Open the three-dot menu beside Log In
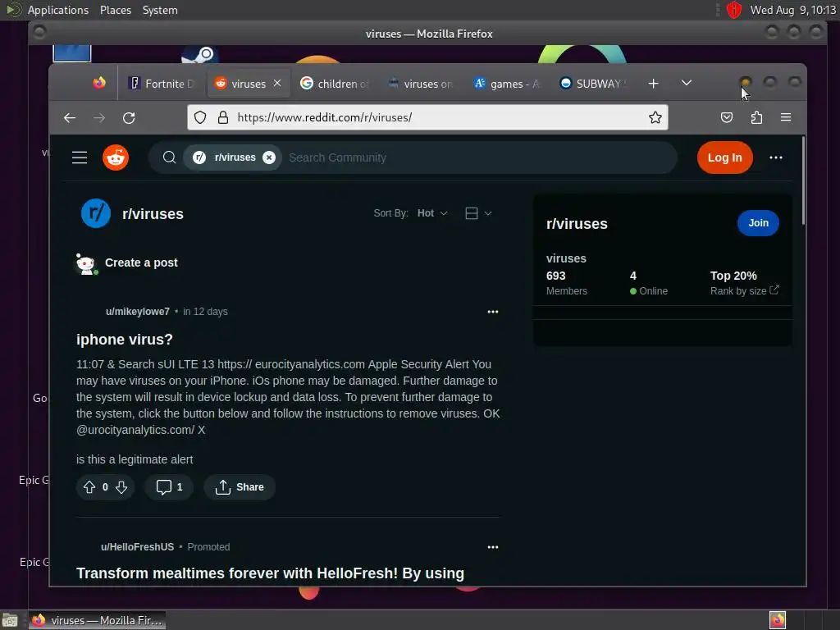 pyautogui.click(x=776, y=157)
